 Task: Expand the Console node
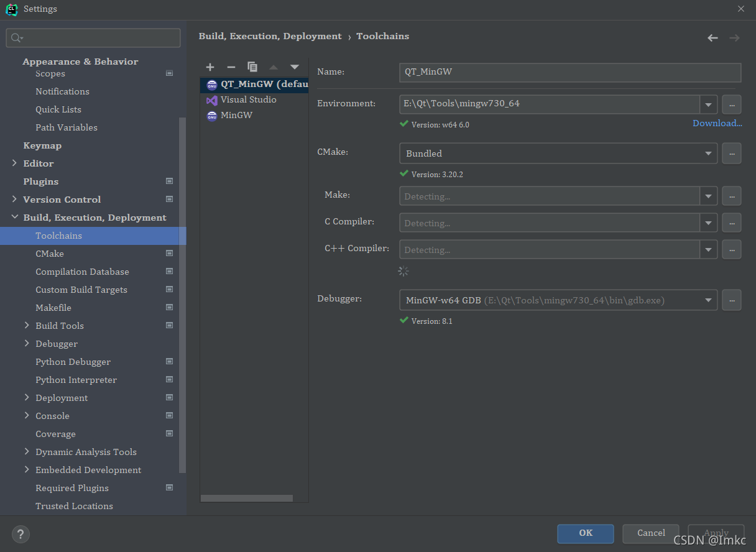(27, 416)
